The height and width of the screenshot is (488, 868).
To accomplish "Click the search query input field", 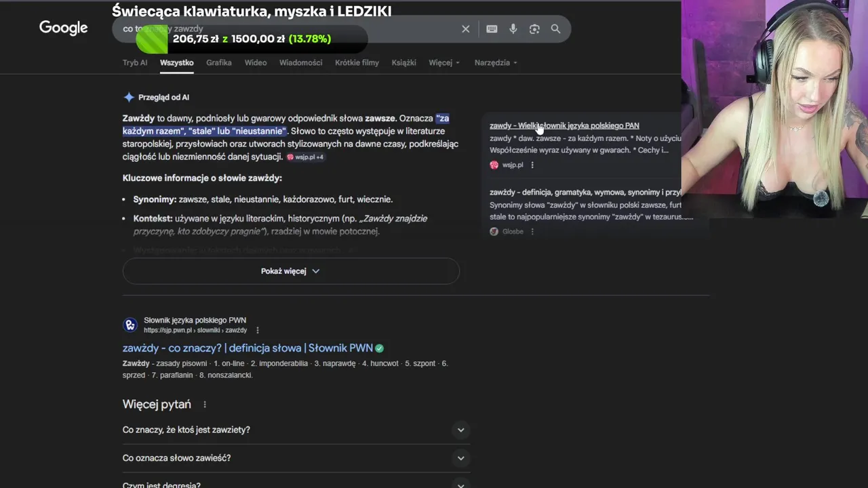I will (x=285, y=29).
